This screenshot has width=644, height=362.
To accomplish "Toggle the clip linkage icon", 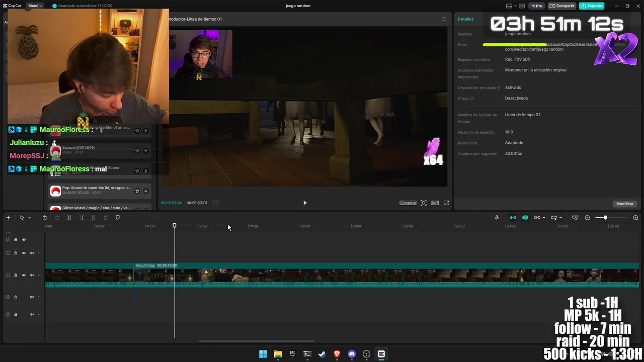I will tap(537, 218).
